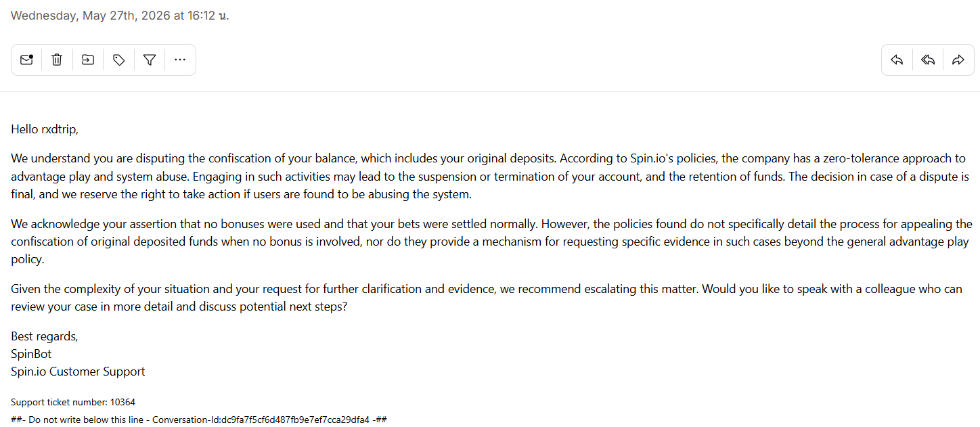Mark this email as unread
This screenshot has width=980, height=427.
click(x=26, y=60)
